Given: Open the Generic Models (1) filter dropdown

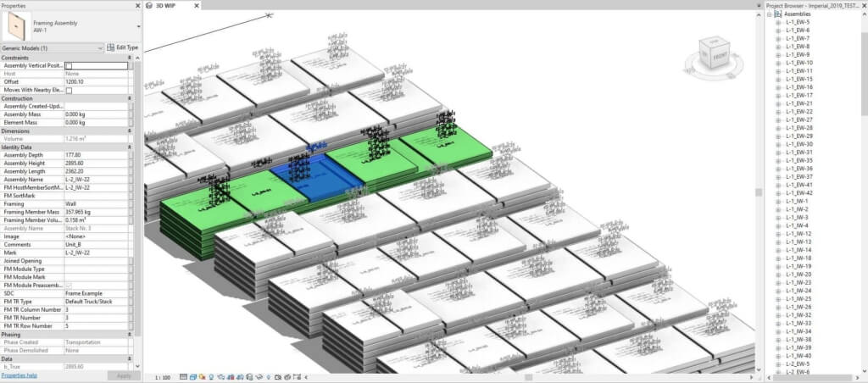Looking at the screenshot, I should (x=52, y=48).
